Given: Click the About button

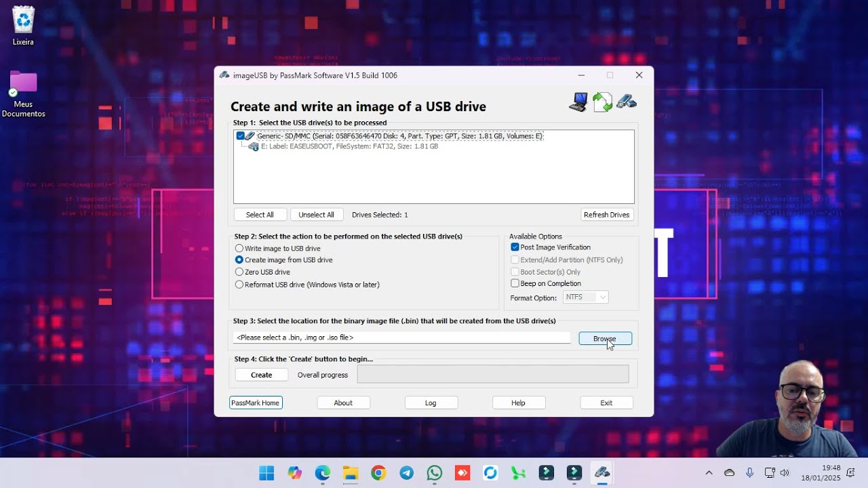Looking at the screenshot, I should click(x=343, y=403).
